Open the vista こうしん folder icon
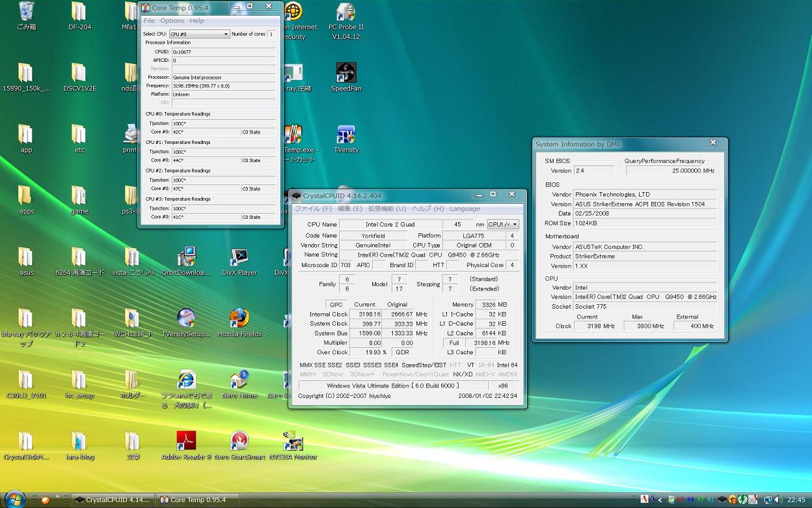The height and width of the screenshot is (508, 812). [x=133, y=261]
